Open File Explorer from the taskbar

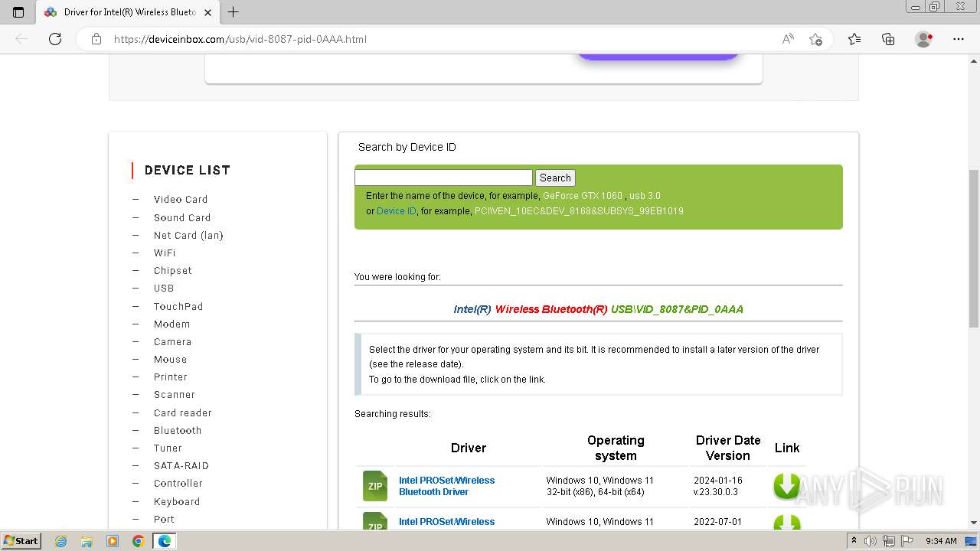pos(87,541)
